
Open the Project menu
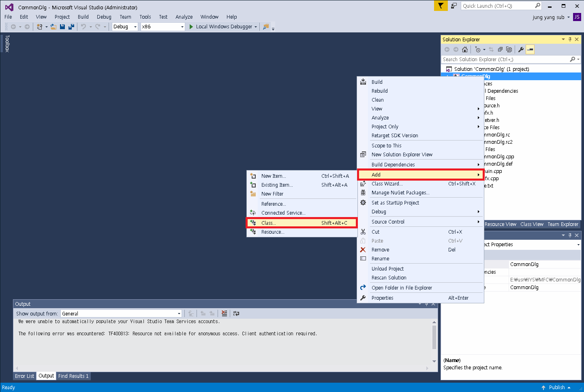point(62,17)
